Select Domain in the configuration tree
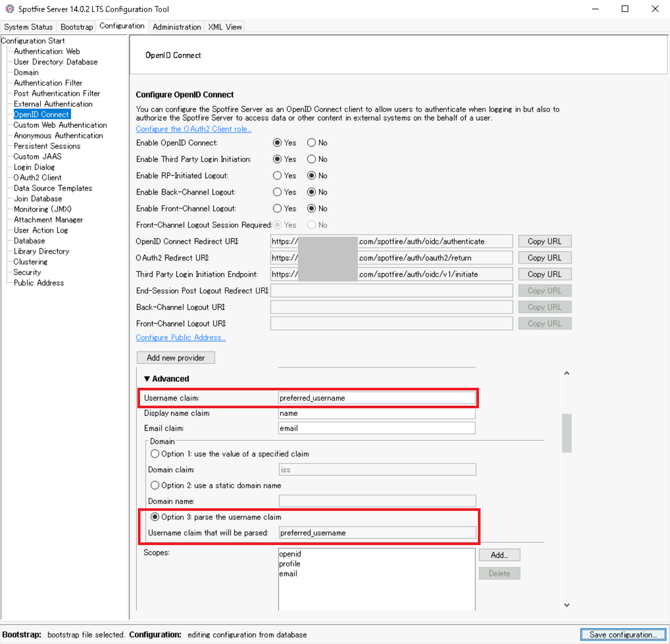The image size is (670, 644). 26,72
